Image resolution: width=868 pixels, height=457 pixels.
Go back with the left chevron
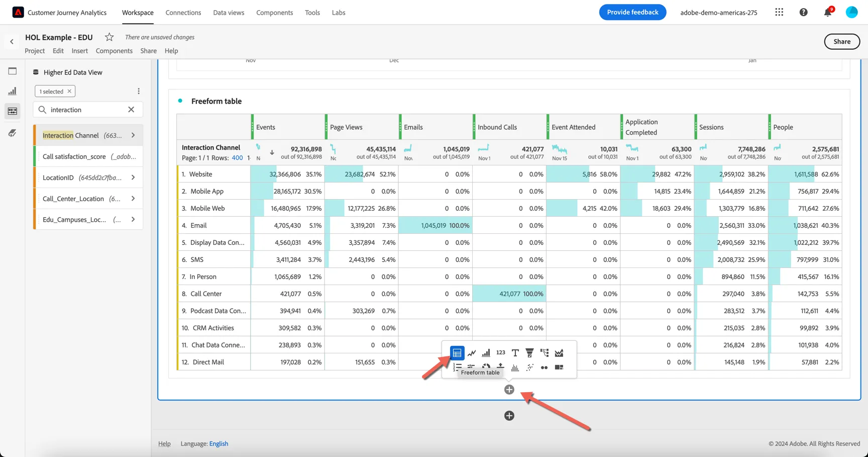pos(12,42)
